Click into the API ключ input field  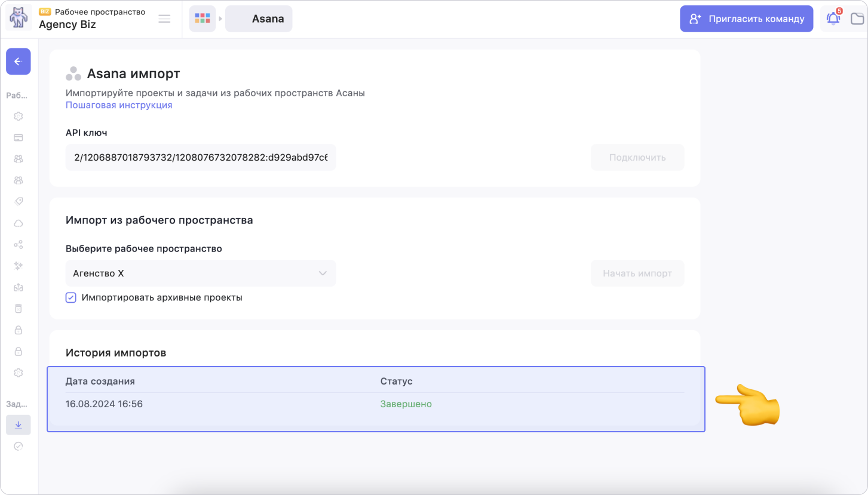point(200,158)
